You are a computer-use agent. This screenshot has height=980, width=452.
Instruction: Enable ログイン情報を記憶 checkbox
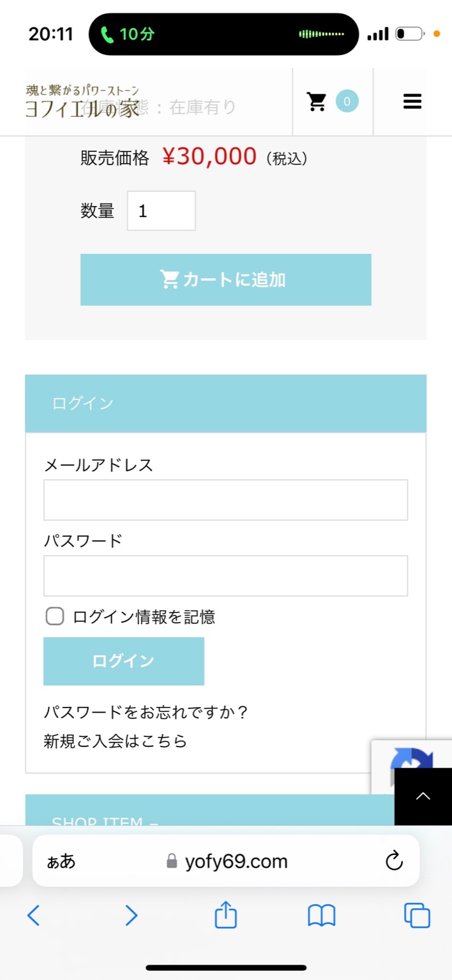pyautogui.click(x=55, y=616)
